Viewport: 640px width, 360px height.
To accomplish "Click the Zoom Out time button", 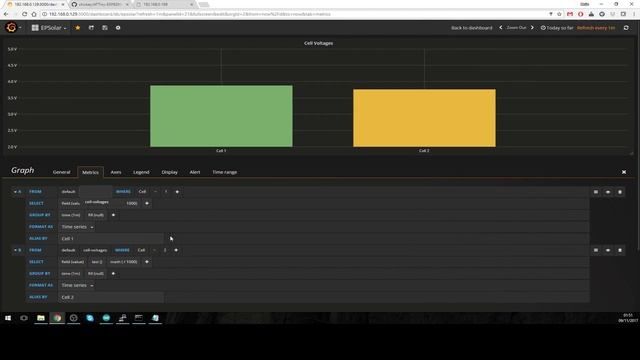I will coord(516,28).
